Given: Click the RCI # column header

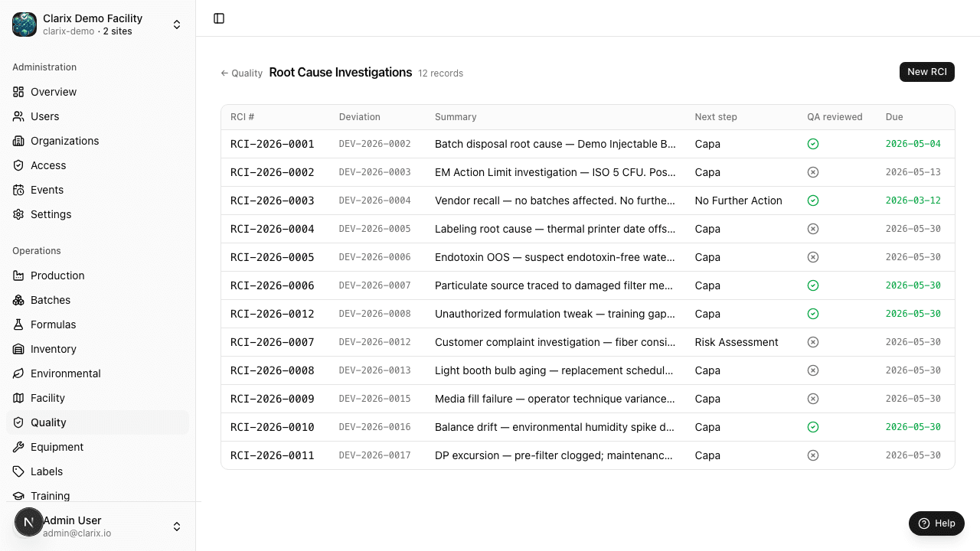Looking at the screenshot, I should (243, 117).
